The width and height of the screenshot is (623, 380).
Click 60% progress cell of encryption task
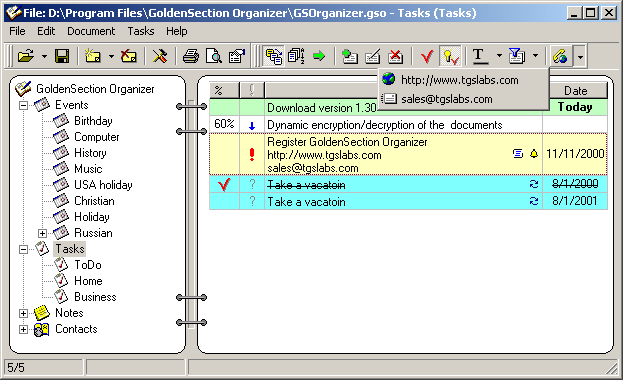(224, 124)
